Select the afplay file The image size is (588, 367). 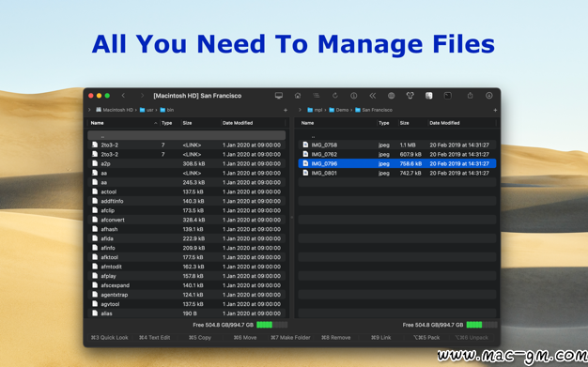pyautogui.click(x=186, y=276)
